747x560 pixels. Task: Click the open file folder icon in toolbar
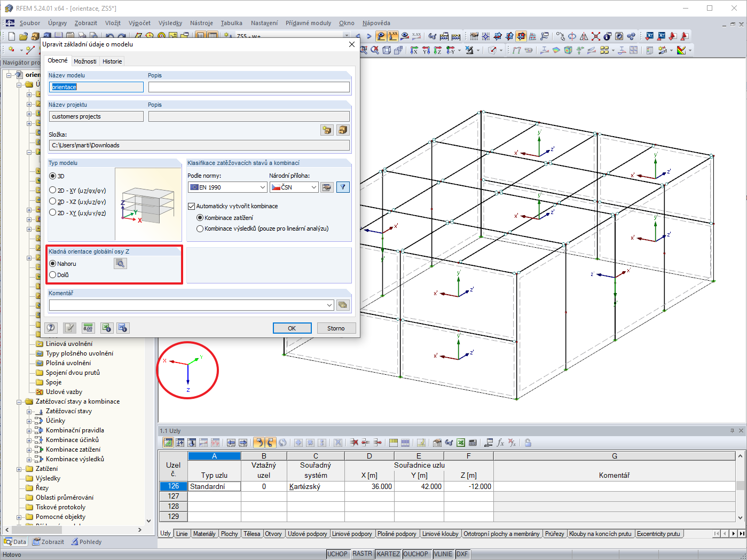point(23,36)
